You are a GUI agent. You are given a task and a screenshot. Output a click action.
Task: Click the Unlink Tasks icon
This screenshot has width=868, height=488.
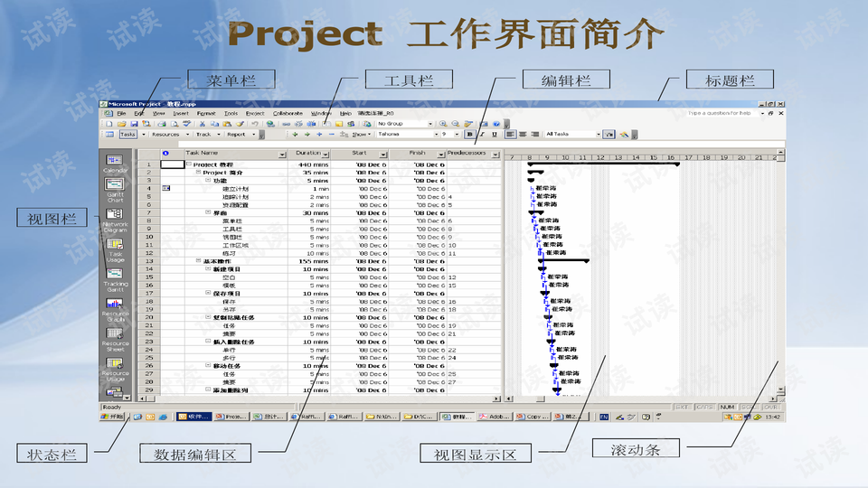click(298, 124)
